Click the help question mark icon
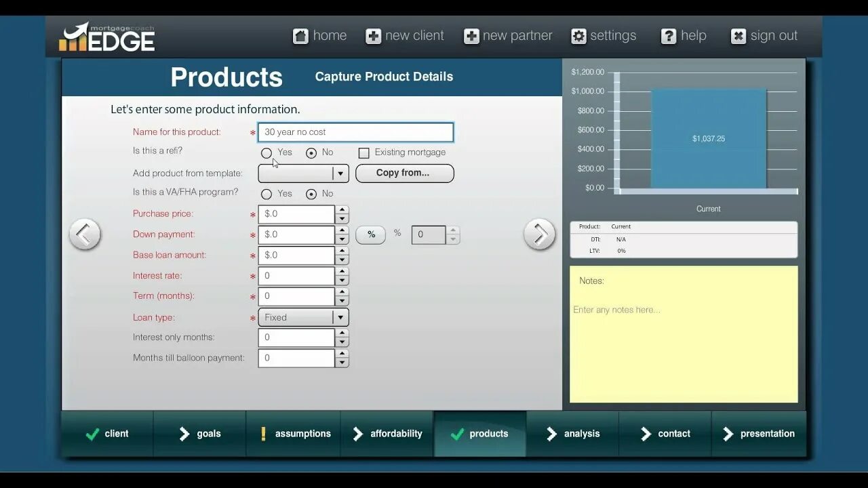Viewport: 868px width, 488px height. (669, 35)
